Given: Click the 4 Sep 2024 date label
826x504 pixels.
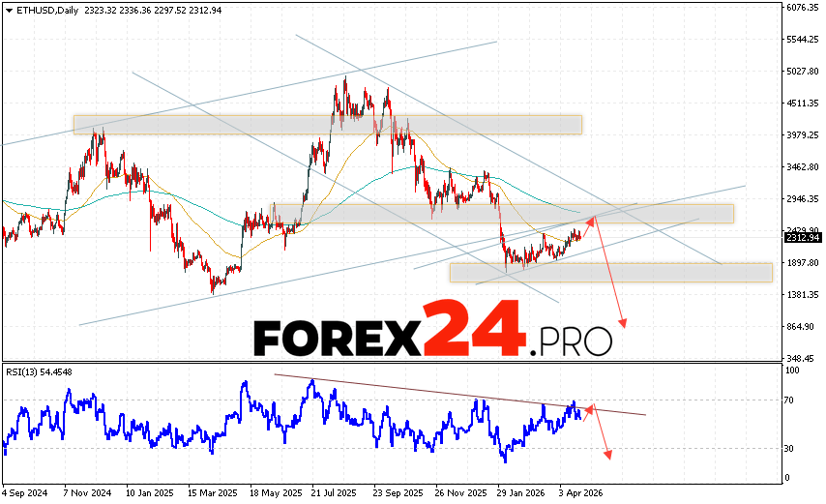Looking at the screenshot, I should [x=26, y=493].
